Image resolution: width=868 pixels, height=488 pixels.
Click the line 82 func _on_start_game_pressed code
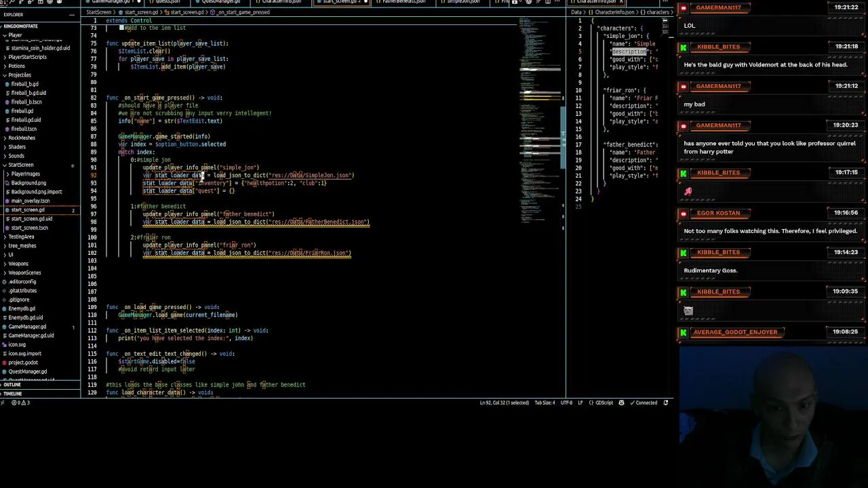coord(164,98)
